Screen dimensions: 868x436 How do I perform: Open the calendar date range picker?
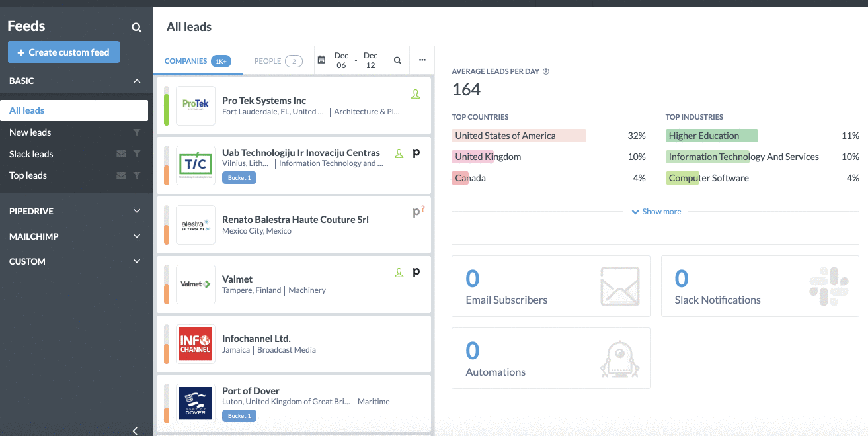click(x=323, y=60)
